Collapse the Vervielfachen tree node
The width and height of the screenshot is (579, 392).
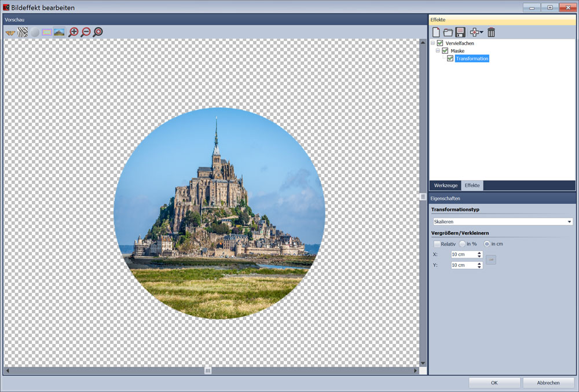(433, 43)
